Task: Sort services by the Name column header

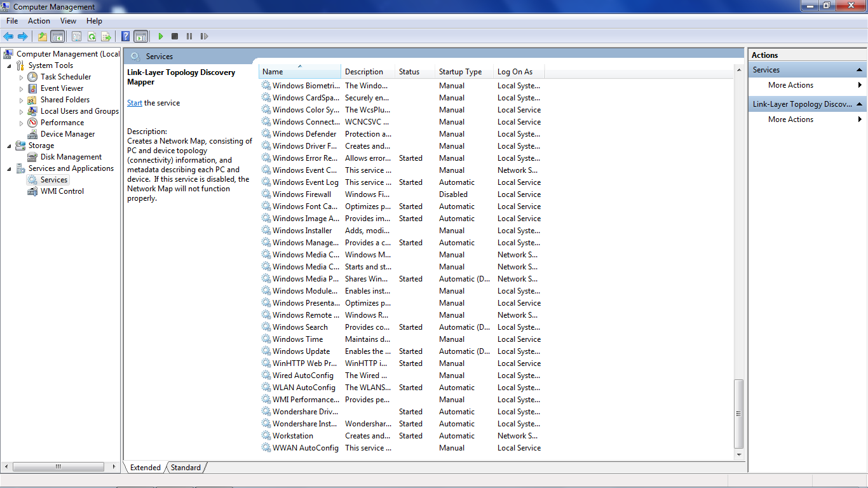Action: (300, 72)
